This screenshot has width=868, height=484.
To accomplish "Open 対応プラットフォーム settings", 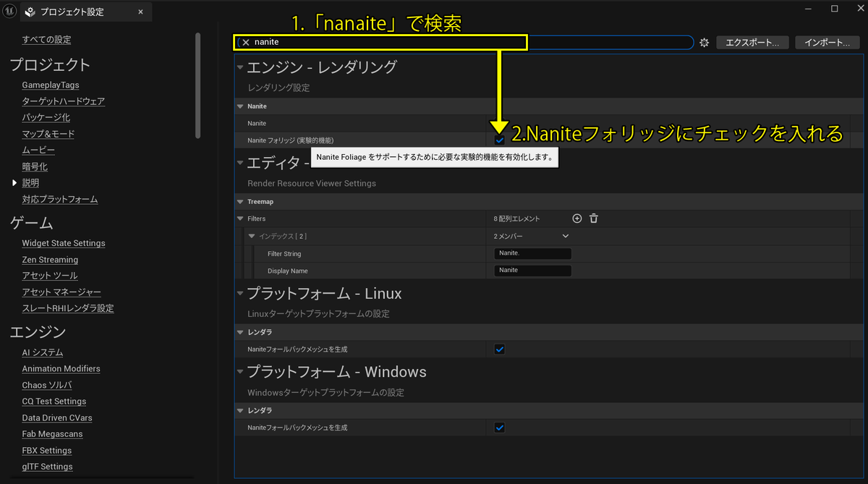I will tap(60, 199).
